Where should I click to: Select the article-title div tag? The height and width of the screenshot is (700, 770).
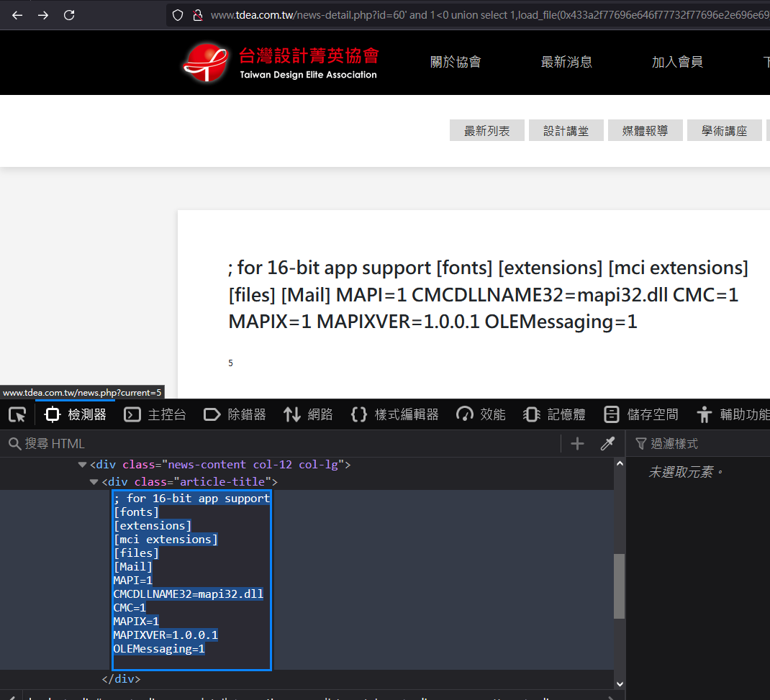(189, 481)
